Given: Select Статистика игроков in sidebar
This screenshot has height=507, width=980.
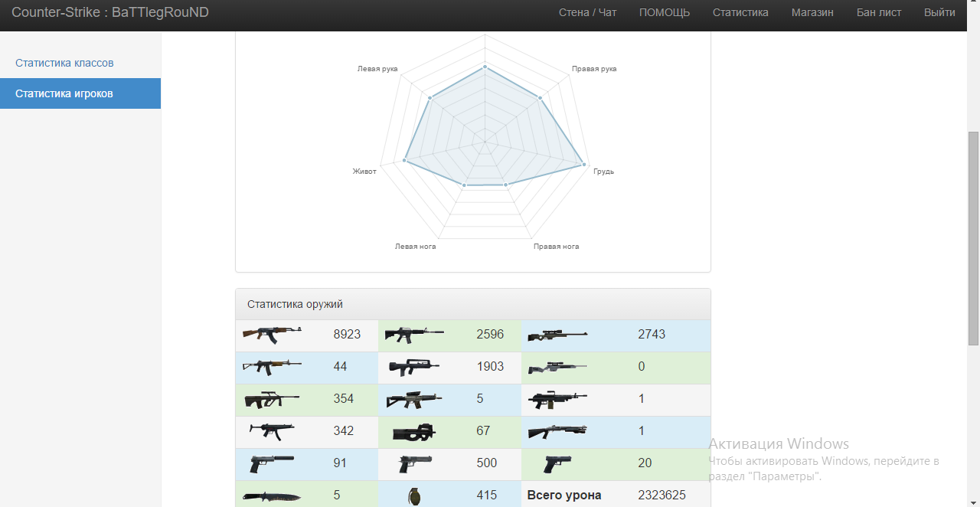Looking at the screenshot, I should 80,93.
